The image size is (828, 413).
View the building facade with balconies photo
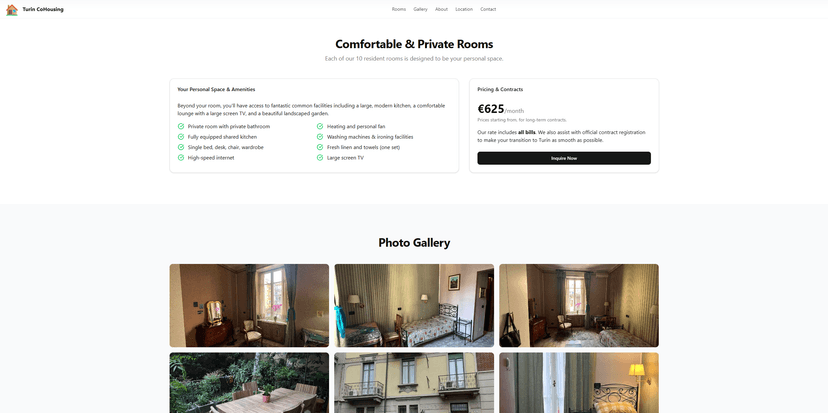click(x=414, y=383)
